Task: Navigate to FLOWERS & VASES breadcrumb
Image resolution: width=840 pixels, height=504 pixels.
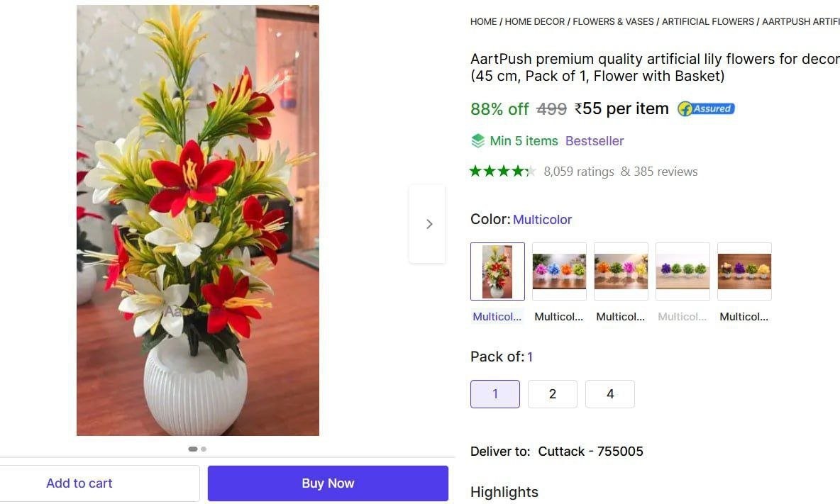Action: [613, 22]
